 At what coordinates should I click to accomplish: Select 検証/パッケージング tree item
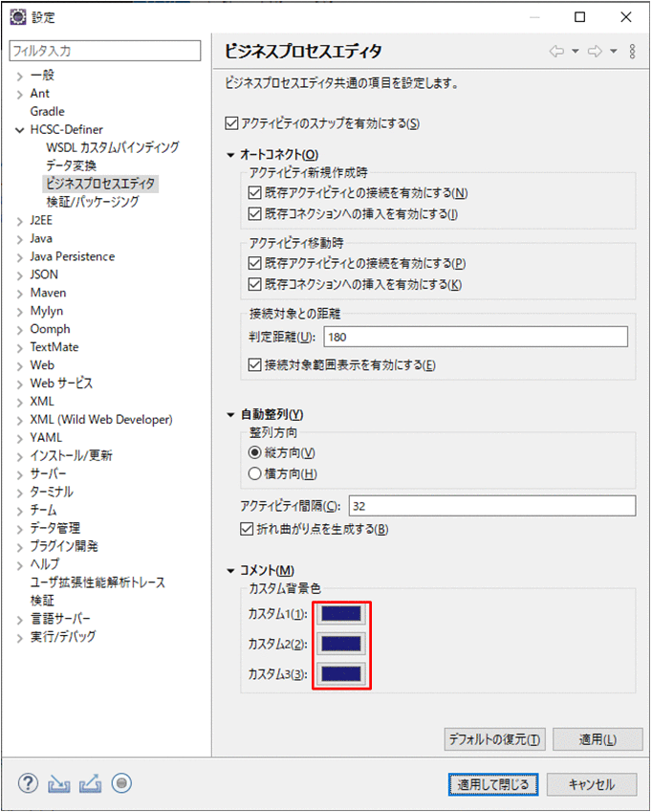click(93, 202)
